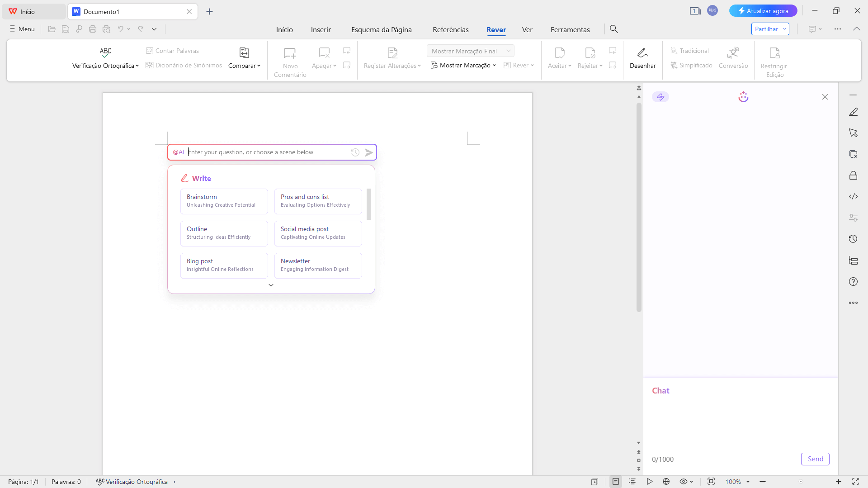Open document search with the magnifier icon

614,29
